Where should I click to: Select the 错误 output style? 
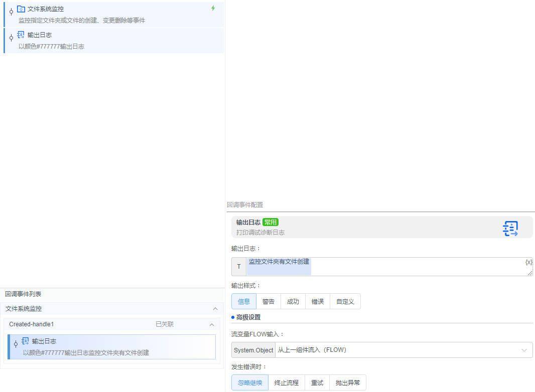click(x=317, y=301)
